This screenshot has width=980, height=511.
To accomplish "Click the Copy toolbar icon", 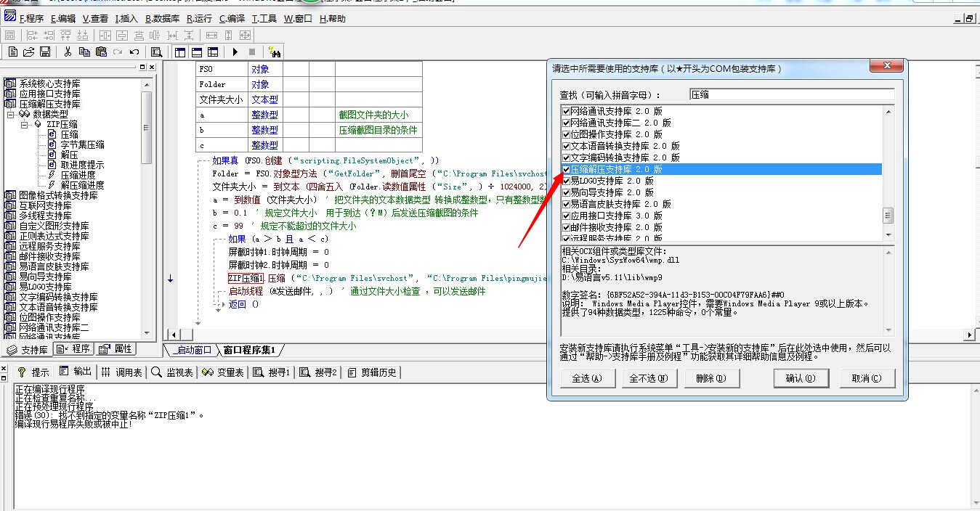I will pyautogui.click(x=84, y=52).
